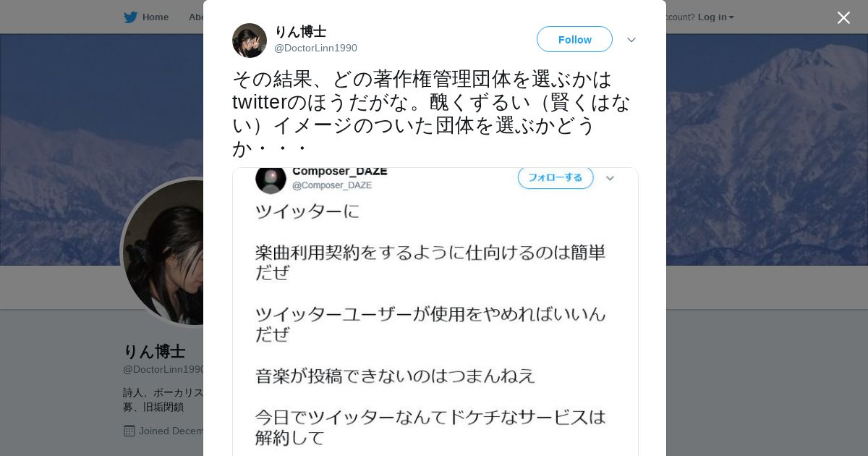Click the large profile photo on the page
Viewport: 868px width, 456px height.
click(x=163, y=252)
